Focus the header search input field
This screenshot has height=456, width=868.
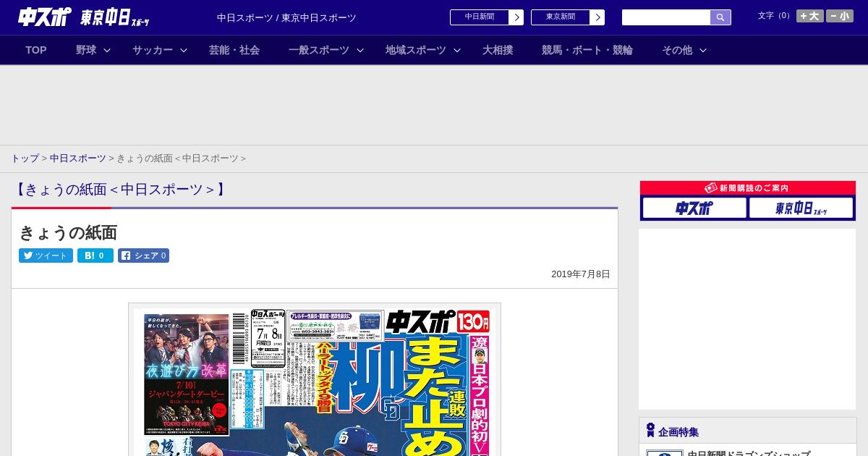coord(666,17)
